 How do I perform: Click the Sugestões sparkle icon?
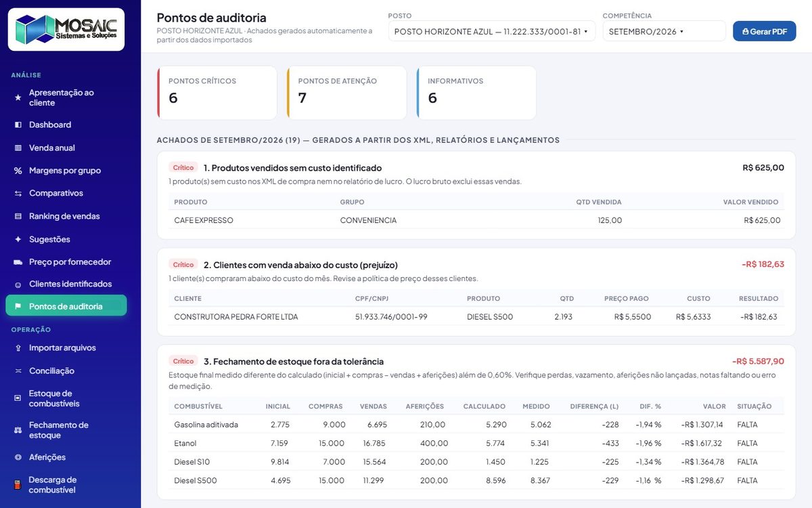point(18,239)
